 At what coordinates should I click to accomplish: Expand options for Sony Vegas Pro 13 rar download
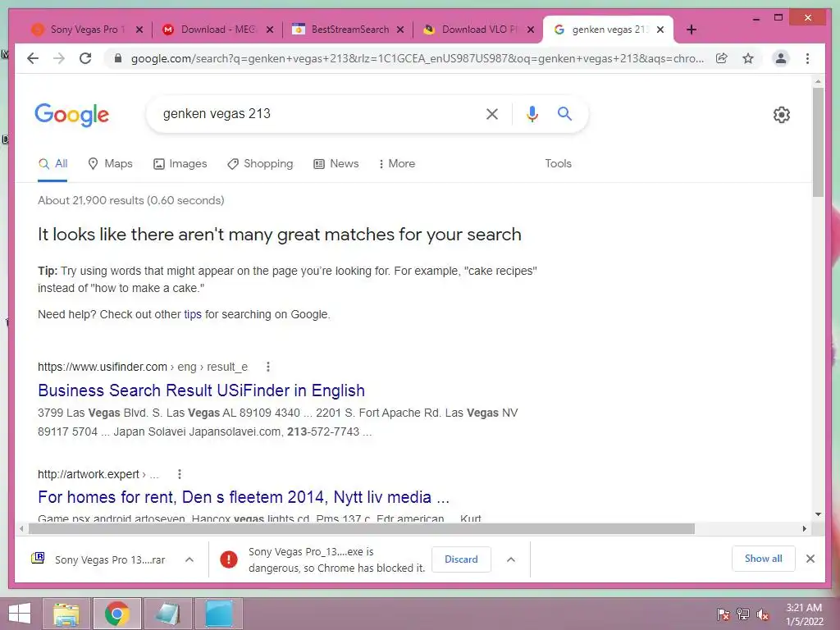point(189,559)
